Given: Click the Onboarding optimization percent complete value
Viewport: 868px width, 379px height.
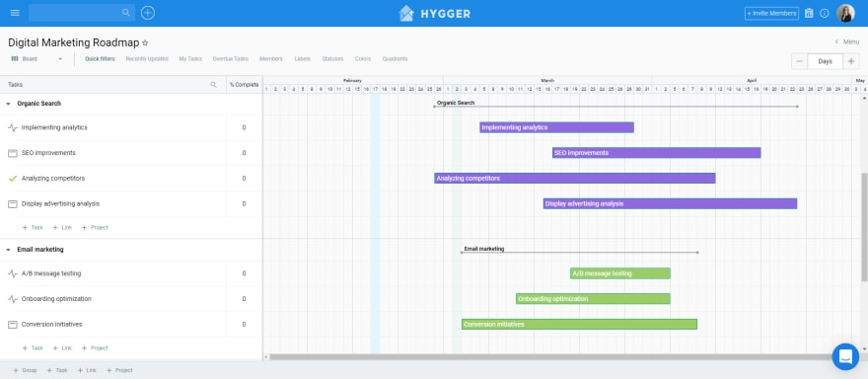Looking at the screenshot, I should click(x=244, y=299).
